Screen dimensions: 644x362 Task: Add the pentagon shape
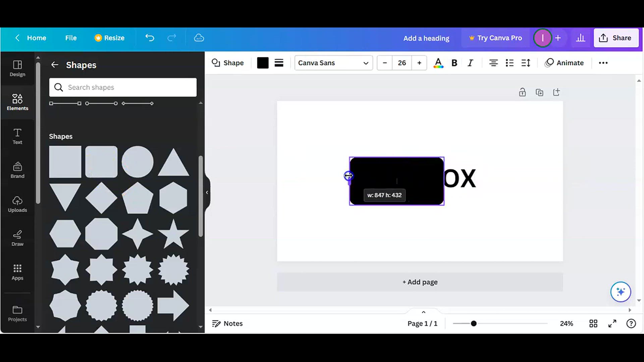pos(138,198)
